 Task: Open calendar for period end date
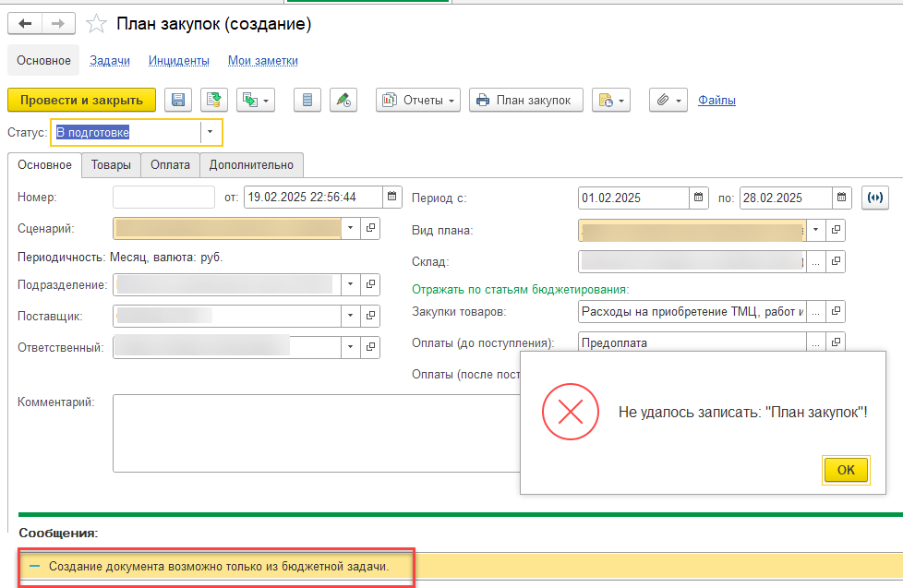[841, 198]
